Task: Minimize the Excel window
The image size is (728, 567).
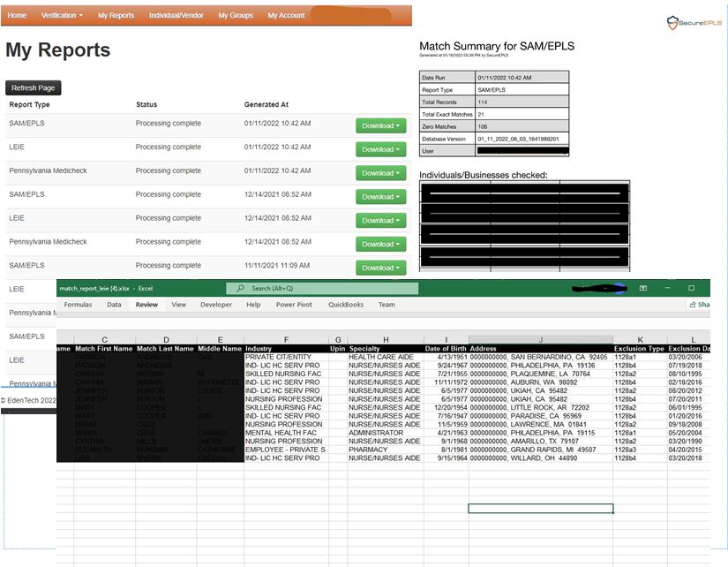Action: pyautogui.click(x=667, y=288)
